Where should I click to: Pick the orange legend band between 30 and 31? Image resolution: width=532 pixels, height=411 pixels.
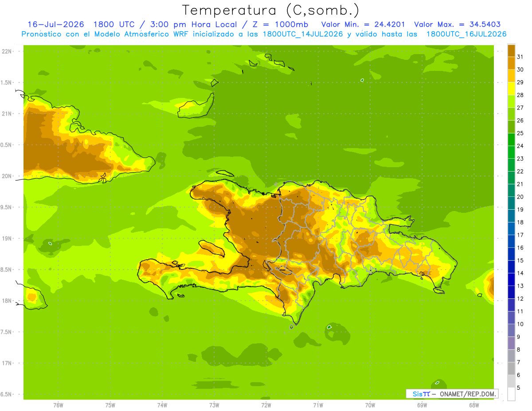point(511,63)
